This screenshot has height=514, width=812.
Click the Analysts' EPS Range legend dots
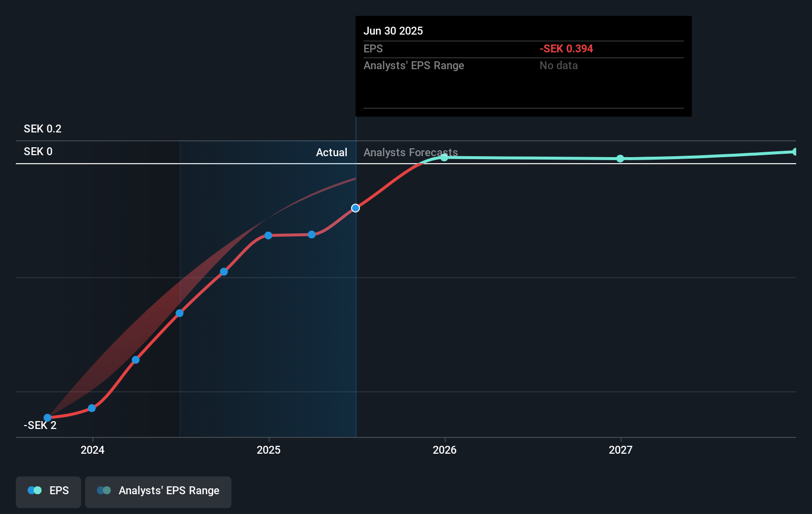point(103,490)
